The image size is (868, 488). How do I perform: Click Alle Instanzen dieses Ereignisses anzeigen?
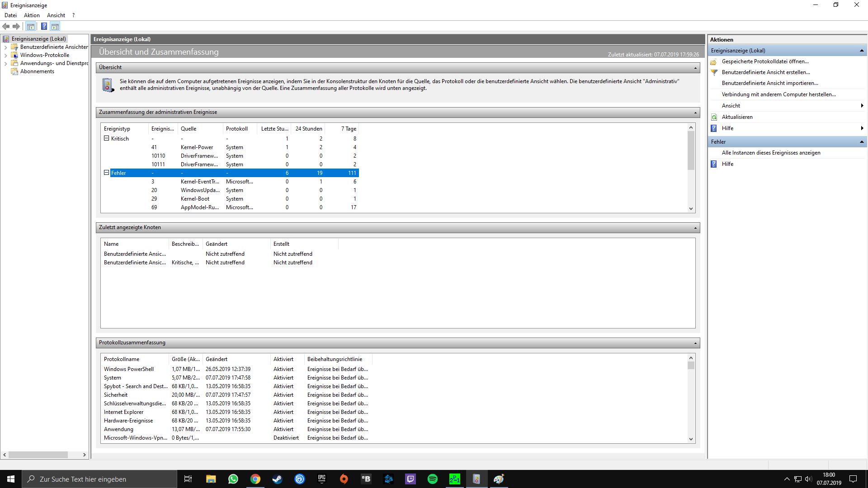click(x=771, y=153)
